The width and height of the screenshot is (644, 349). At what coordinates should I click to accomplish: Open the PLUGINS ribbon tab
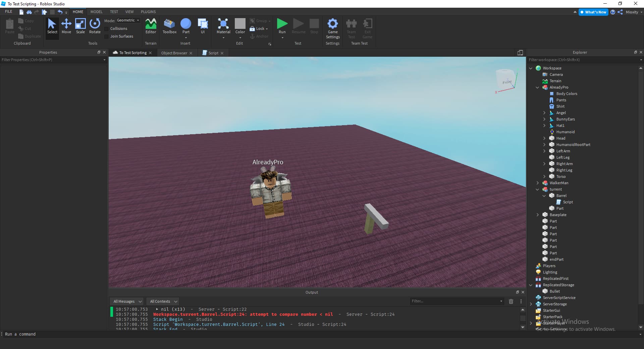(x=148, y=12)
